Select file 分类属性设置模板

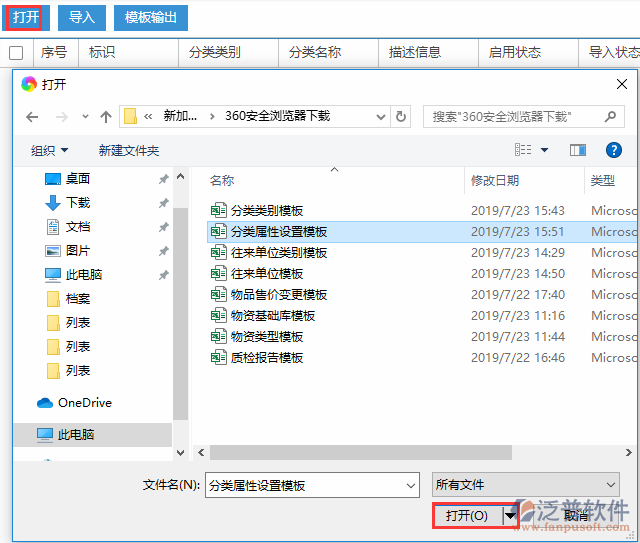point(279,232)
